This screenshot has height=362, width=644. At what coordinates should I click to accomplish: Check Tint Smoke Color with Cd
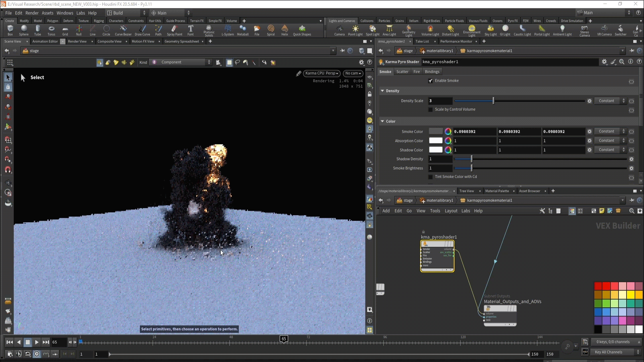431,177
